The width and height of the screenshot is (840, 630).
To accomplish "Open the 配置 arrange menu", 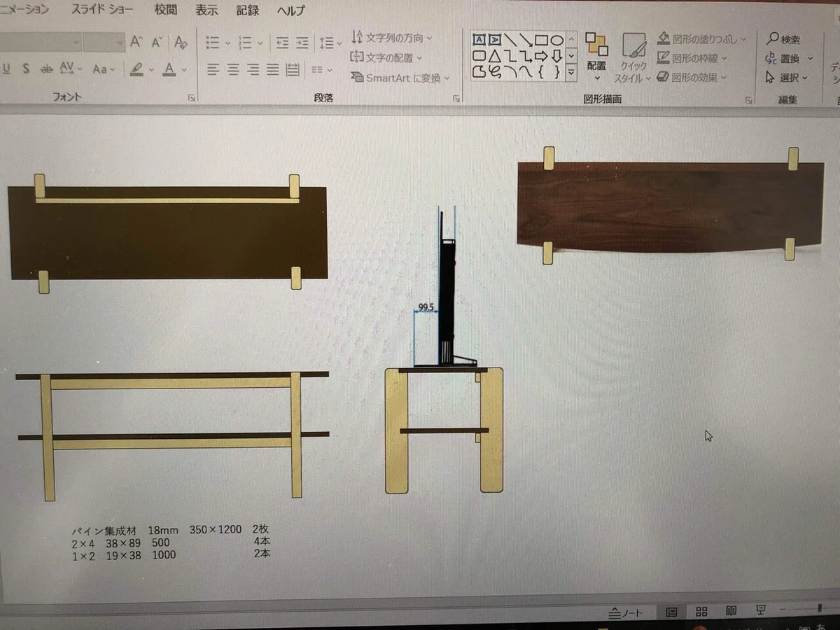I will (x=596, y=57).
